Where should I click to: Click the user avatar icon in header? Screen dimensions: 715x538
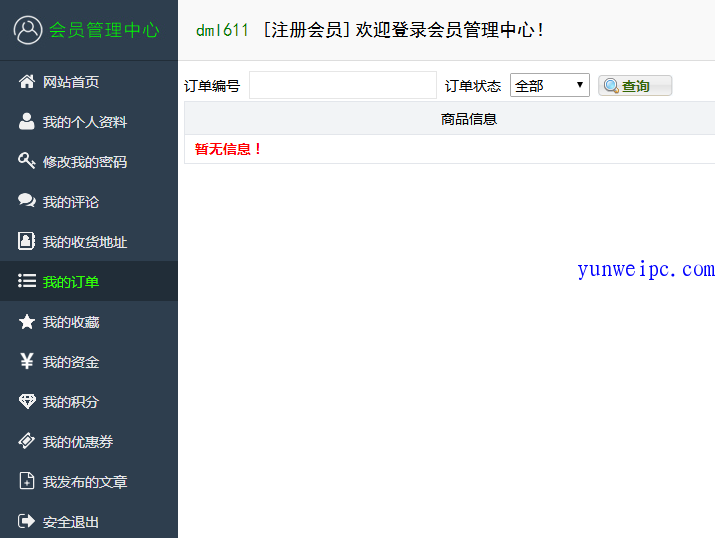[x=28, y=30]
